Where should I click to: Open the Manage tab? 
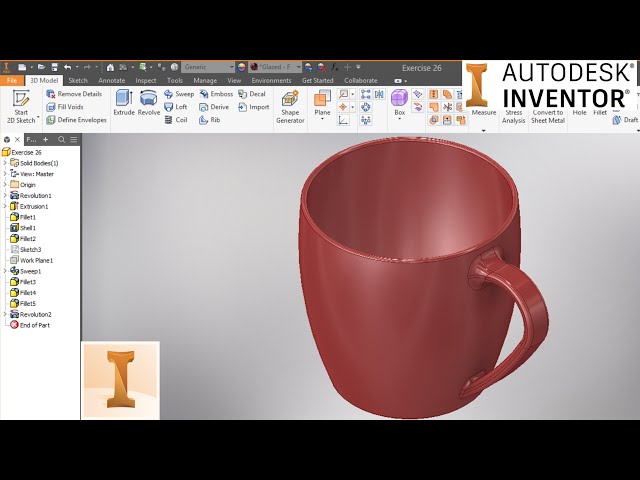point(205,80)
